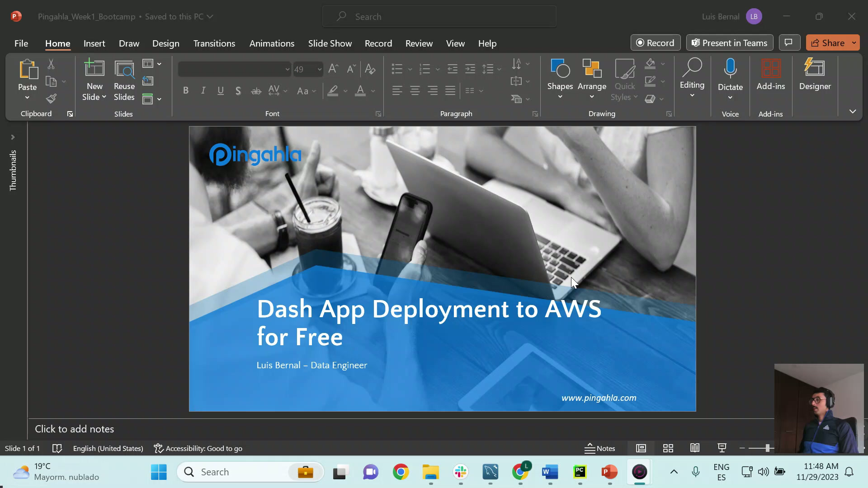Viewport: 868px width, 488px height.
Task: Click the Arrange objects icon
Action: 591,79
